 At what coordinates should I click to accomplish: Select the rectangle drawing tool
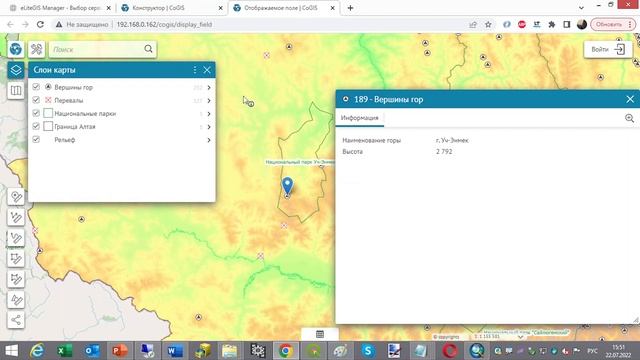tap(16, 258)
